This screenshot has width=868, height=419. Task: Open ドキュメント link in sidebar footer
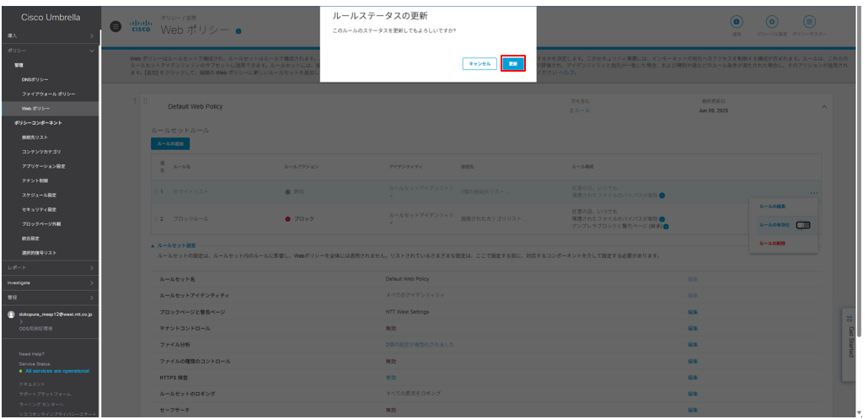[31, 384]
